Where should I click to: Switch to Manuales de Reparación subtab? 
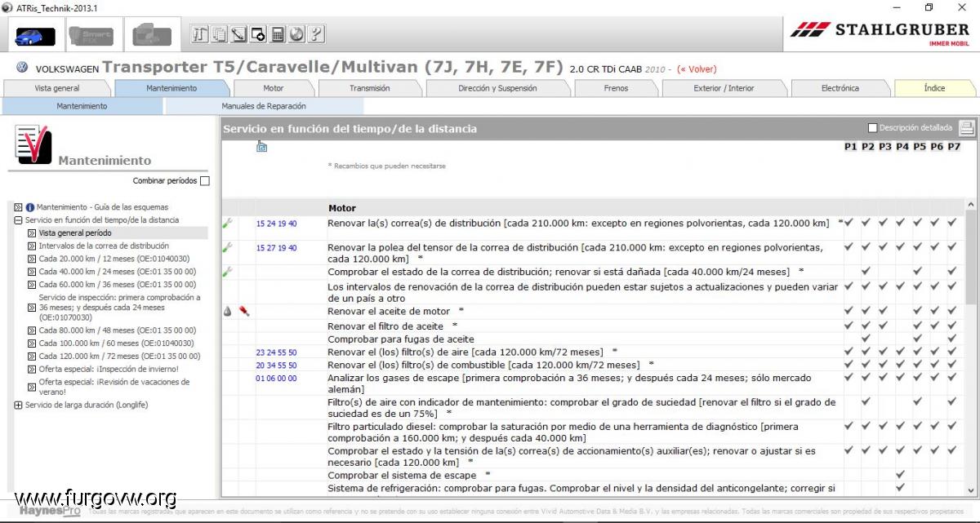tap(264, 106)
